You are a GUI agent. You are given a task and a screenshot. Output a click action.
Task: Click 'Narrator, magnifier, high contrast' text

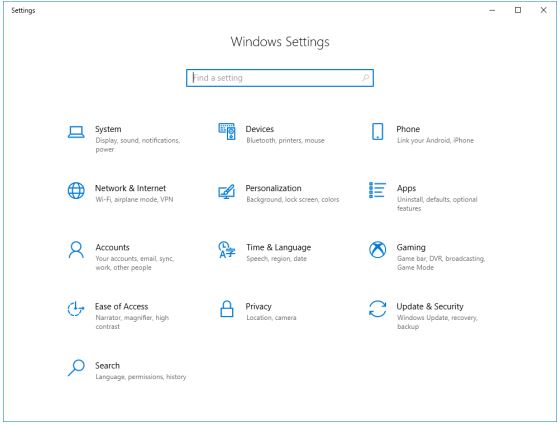(132, 322)
